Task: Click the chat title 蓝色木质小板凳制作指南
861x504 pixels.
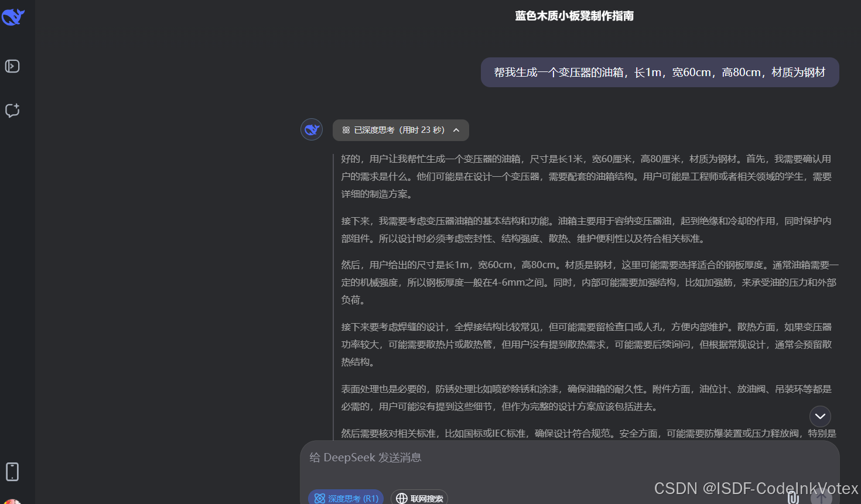Action: tap(575, 16)
